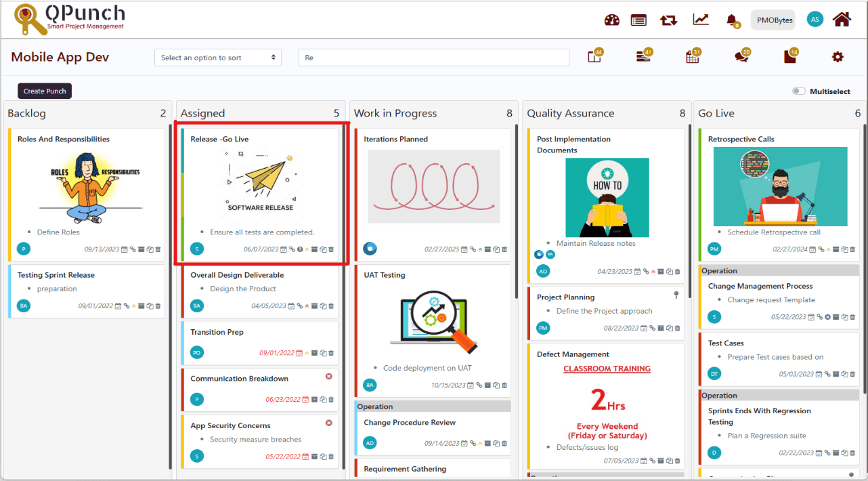Open the dashboard gauge icon
868x481 pixels.
612,20
